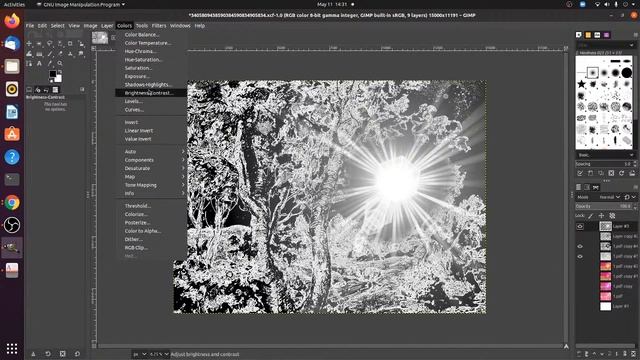The width and height of the screenshot is (640, 360).
Task: Switch to the Channels tab
Action: tap(587, 187)
